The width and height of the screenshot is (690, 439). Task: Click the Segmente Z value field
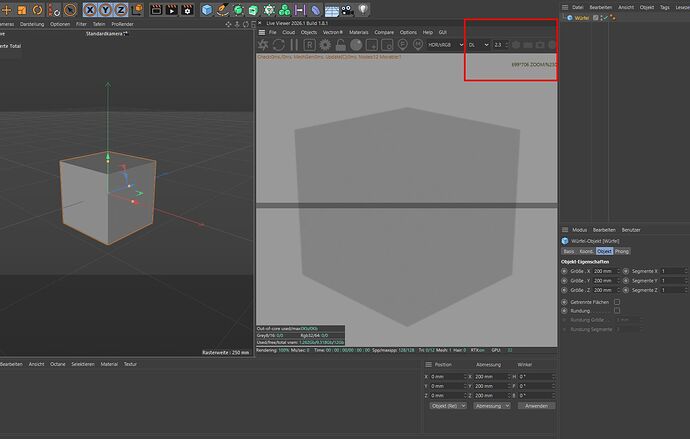(672, 290)
